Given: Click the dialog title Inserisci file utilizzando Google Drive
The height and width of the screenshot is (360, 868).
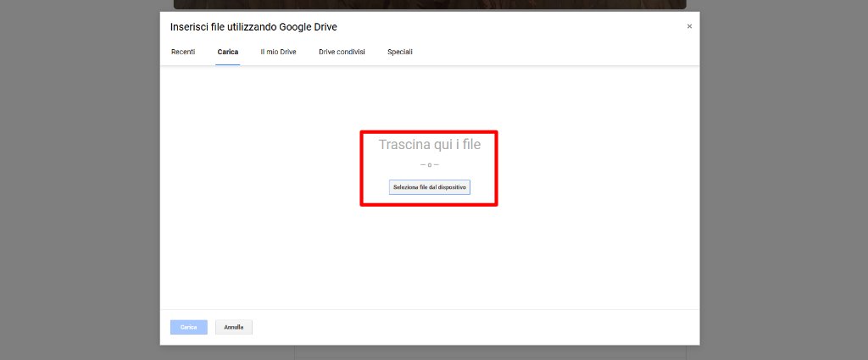Looking at the screenshot, I should 253,26.
